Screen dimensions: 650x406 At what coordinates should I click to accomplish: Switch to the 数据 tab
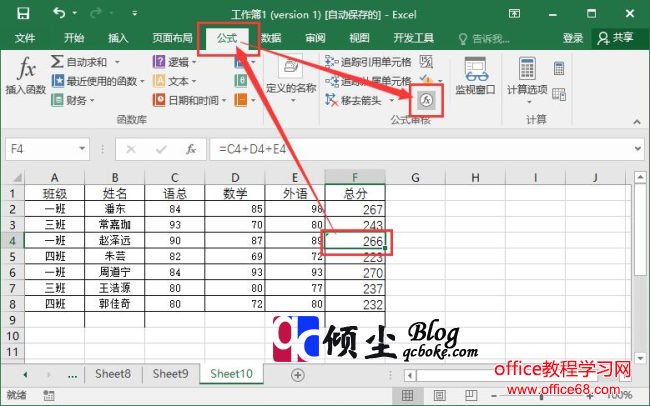[x=271, y=38]
